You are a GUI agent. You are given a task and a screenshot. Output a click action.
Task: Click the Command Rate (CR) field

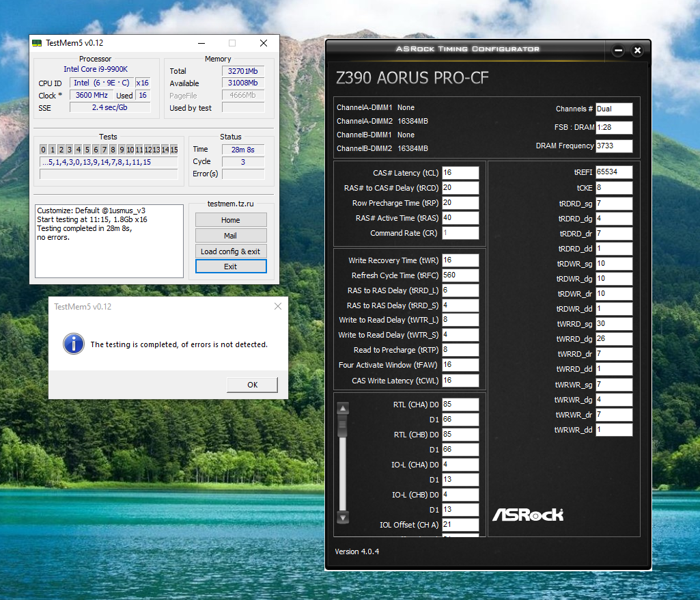click(x=460, y=233)
